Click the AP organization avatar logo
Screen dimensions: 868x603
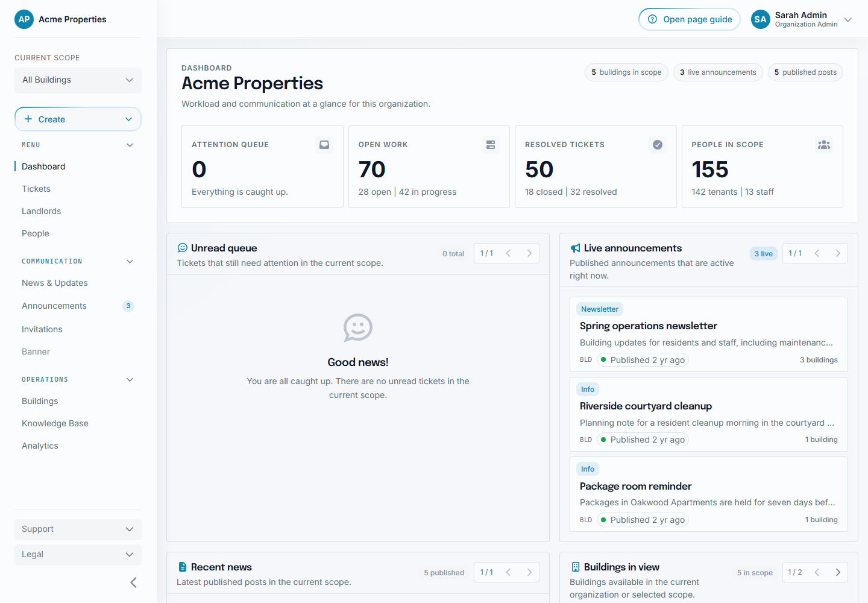[x=24, y=19]
